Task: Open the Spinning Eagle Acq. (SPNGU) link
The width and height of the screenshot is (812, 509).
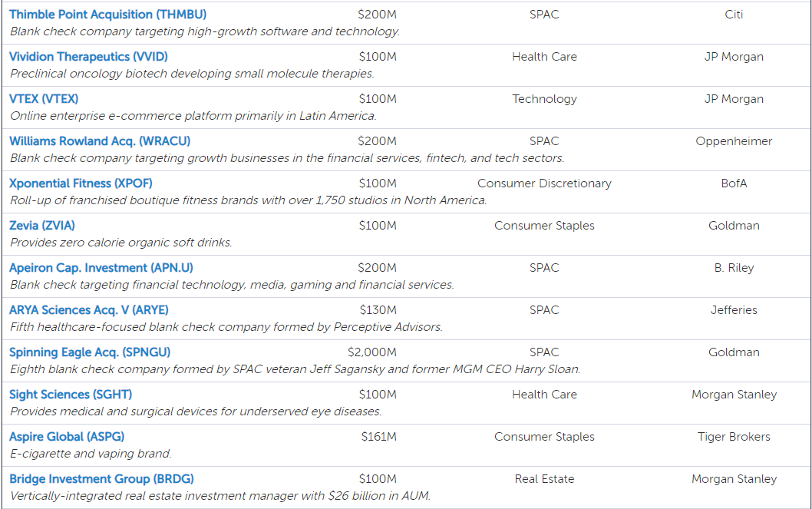Action: [90, 352]
